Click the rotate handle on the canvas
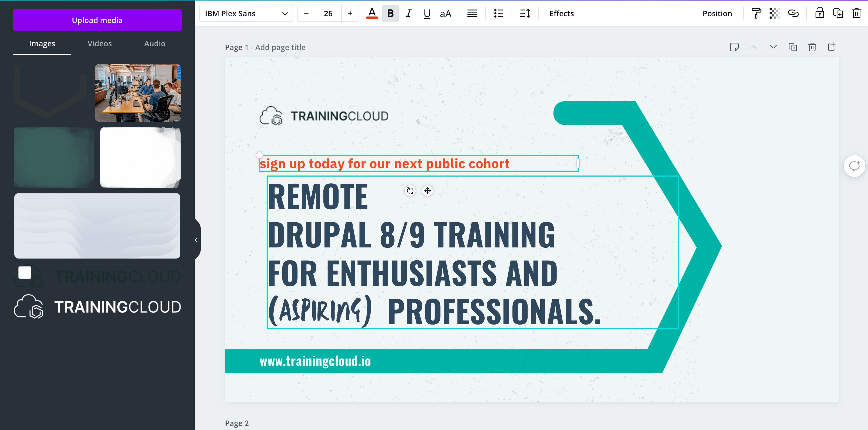The image size is (868, 430). 410,191
